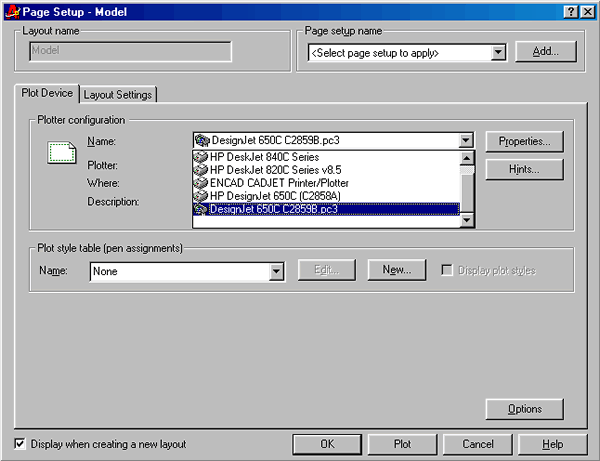This screenshot has width=600, height=461.
Task: Click the printer icon beside HP DesignJet 650C (C2858A)
Action: (x=200, y=197)
